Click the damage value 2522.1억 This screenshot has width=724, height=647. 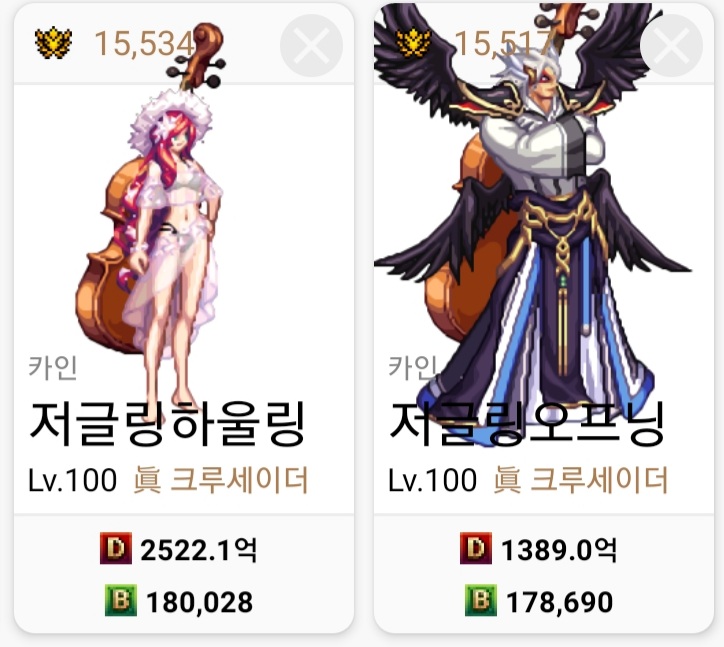(199, 550)
